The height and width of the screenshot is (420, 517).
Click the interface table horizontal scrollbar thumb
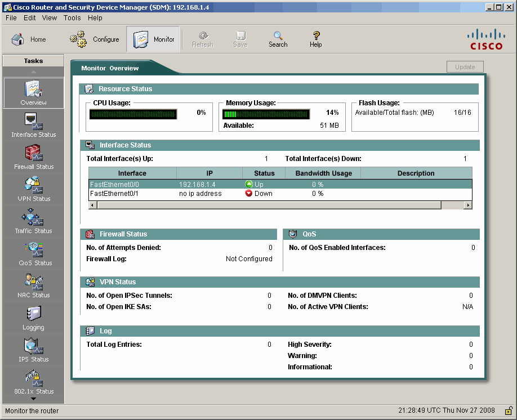pos(269,205)
